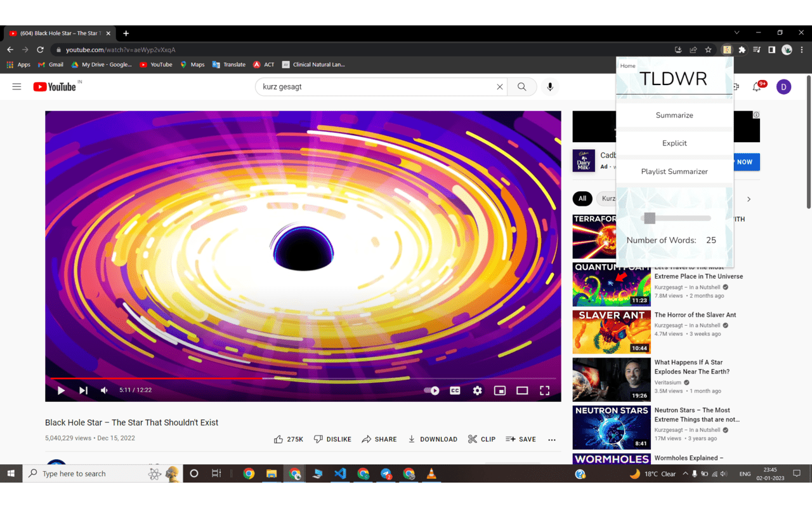Toggle the autoplay switch in player
The height and width of the screenshot is (508, 812).
[x=431, y=391]
